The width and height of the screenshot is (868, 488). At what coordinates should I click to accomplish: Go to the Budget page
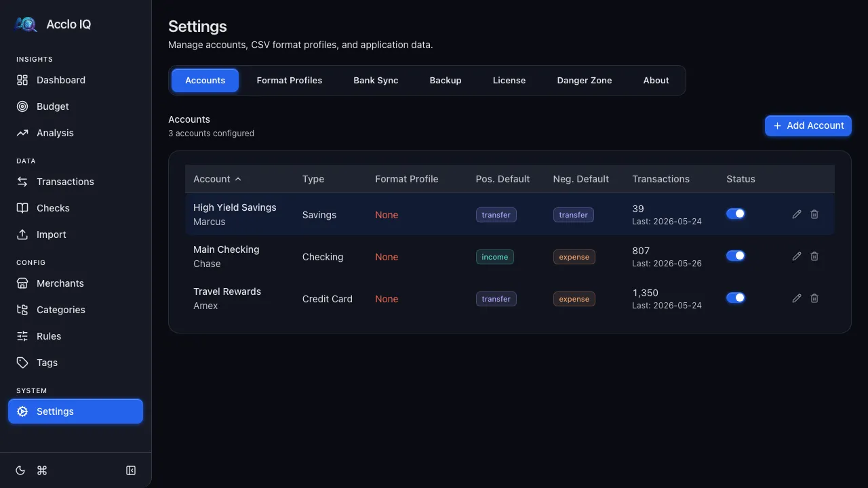[x=75, y=106]
